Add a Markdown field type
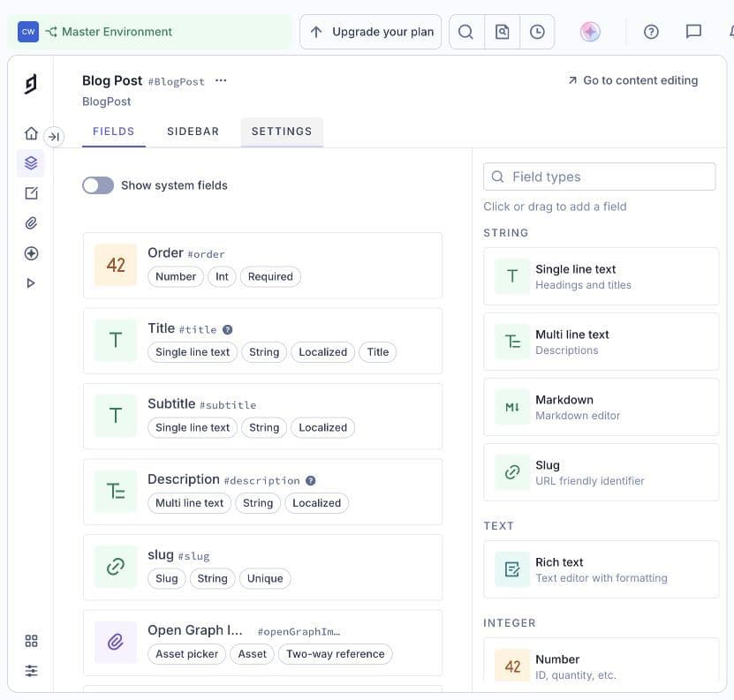The image size is (734, 700). pos(601,407)
